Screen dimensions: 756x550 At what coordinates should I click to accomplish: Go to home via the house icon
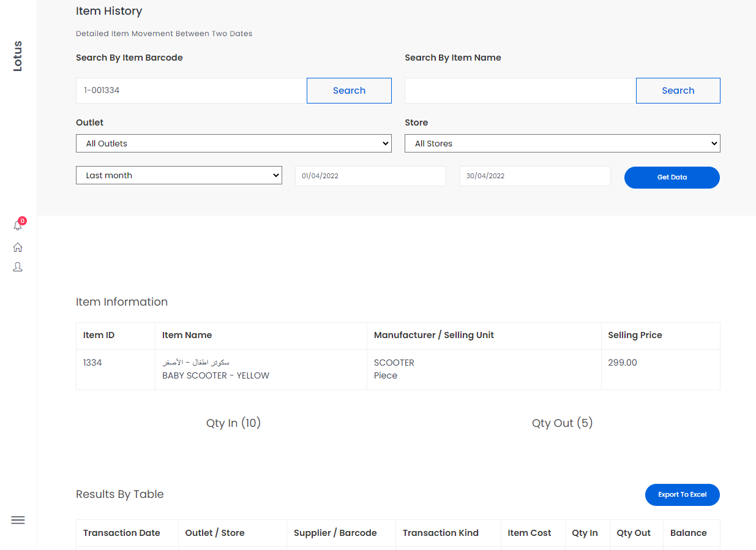[x=18, y=247]
